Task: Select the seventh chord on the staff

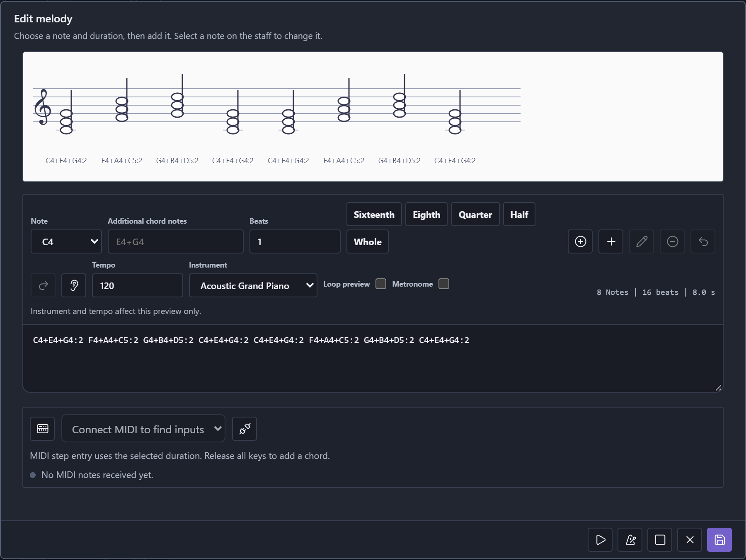Action: click(x=400, y=105)
